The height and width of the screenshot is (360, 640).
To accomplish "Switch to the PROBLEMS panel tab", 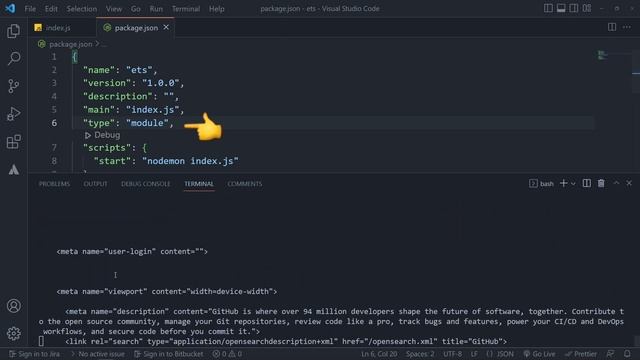I will 54,184.
